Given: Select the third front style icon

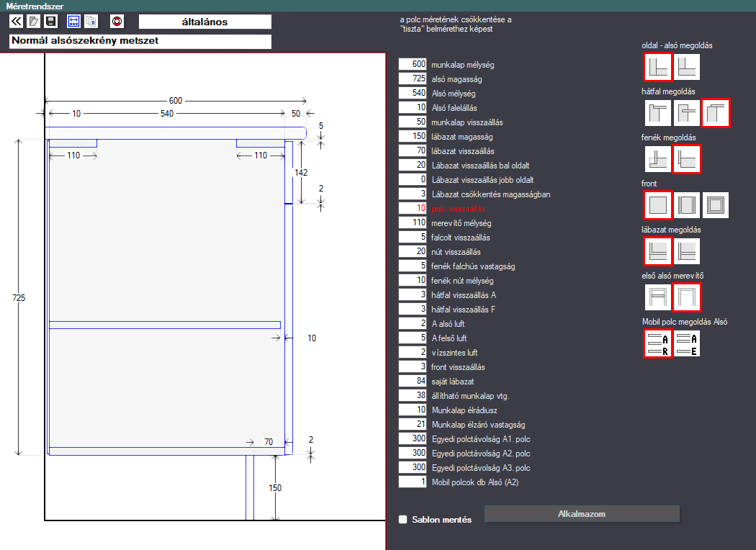Looking at the screenshot, I should [716, 205].
